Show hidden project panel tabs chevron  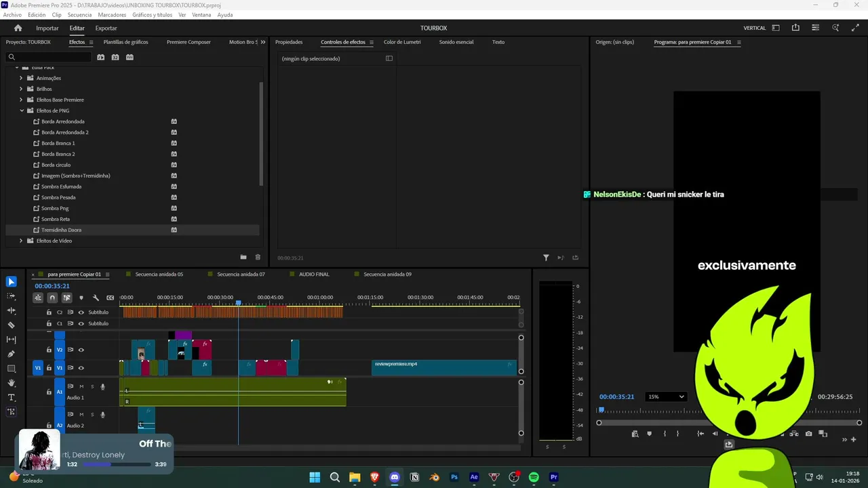tap(262, 42)
